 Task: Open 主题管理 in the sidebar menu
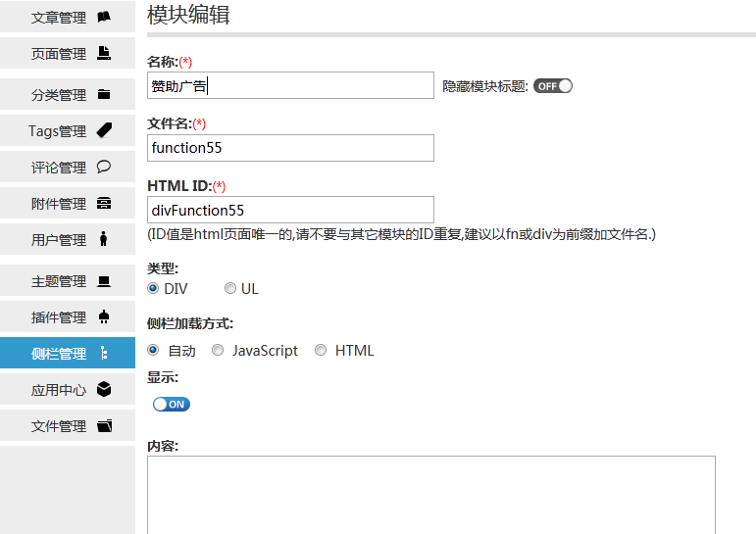[x=68, y=280]
